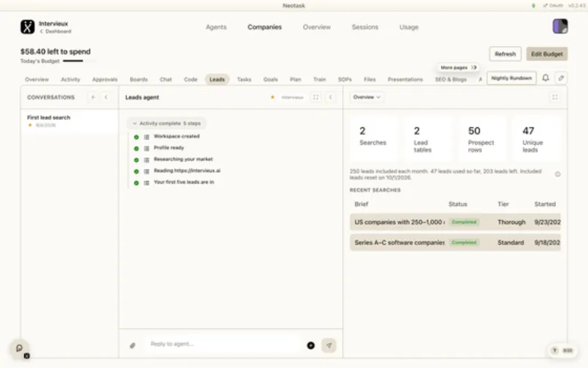Click Today's Budget progress bar
588x368 pixels.
[79, 61]
